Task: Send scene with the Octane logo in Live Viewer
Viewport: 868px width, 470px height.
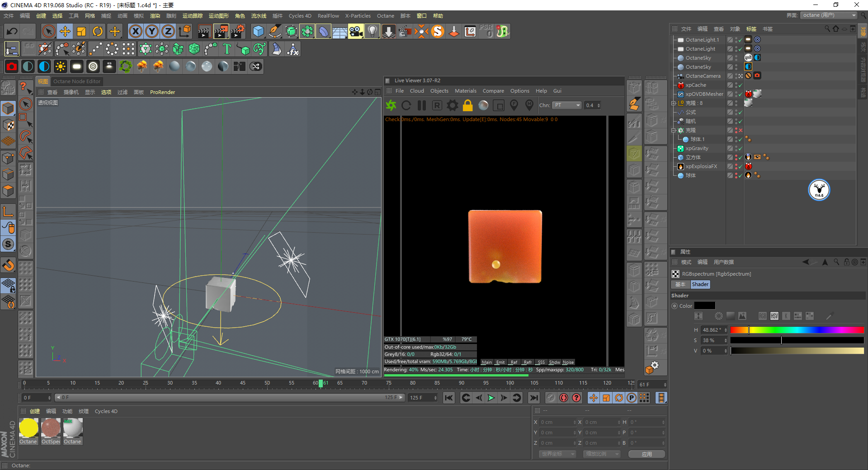Action: point(391,105)
